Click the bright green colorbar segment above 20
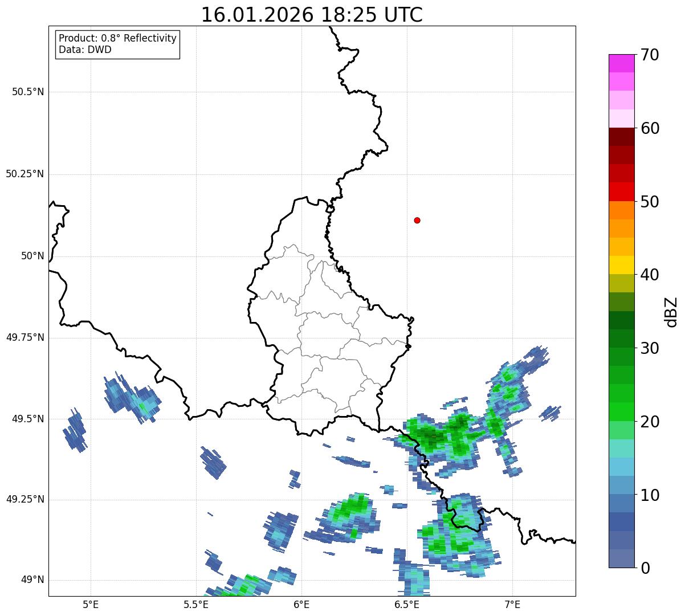Image resolution: width=685 pixels, height=616 pixels. [621, 412]
